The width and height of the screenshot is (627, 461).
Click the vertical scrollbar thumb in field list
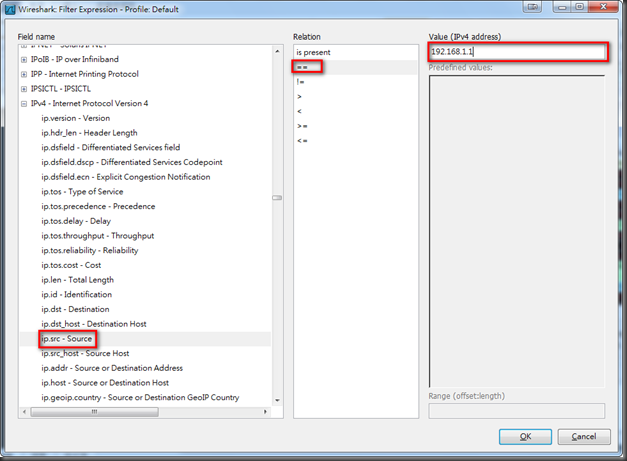coord(277,198)
